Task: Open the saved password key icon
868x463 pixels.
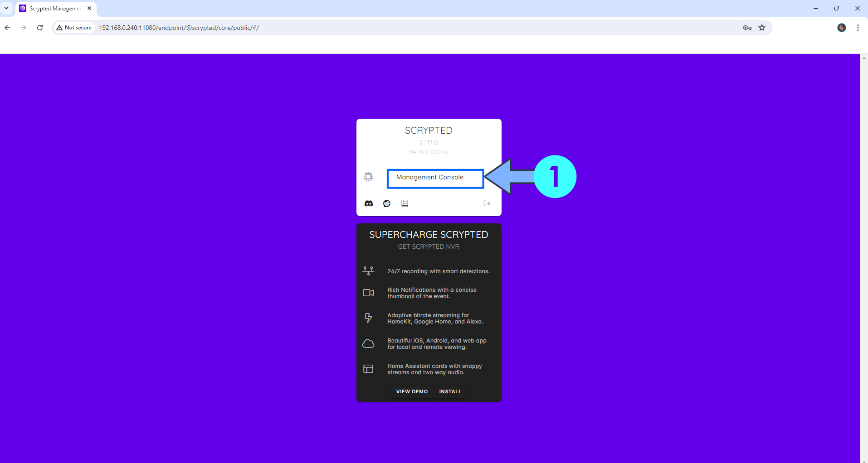Action: tap(747, 28)
